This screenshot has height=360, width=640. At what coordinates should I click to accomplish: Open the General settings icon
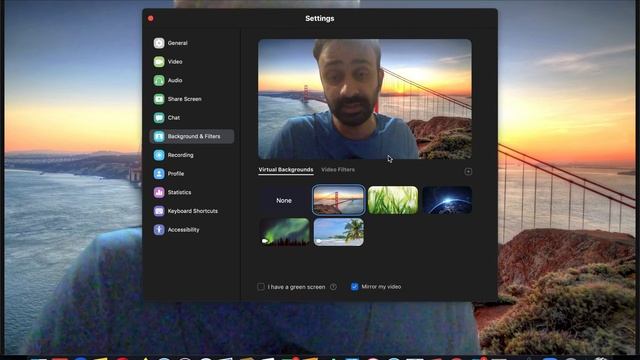pyautogui.click(x=159, y=43)
